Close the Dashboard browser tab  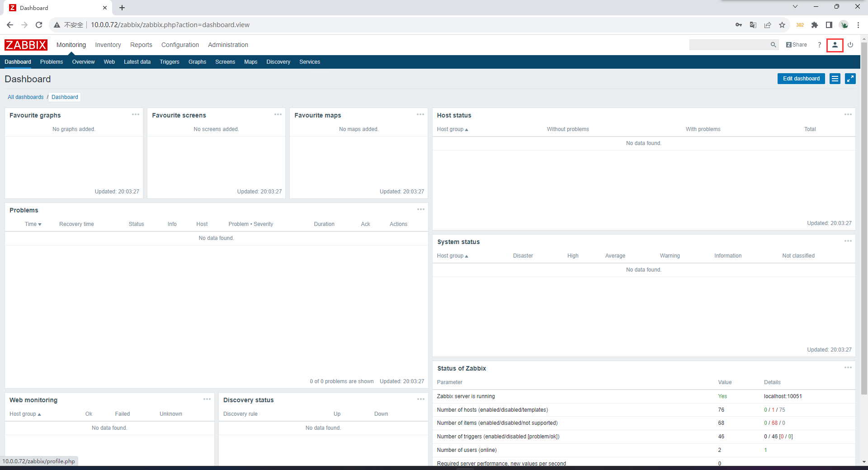click(x=105, y=8)
